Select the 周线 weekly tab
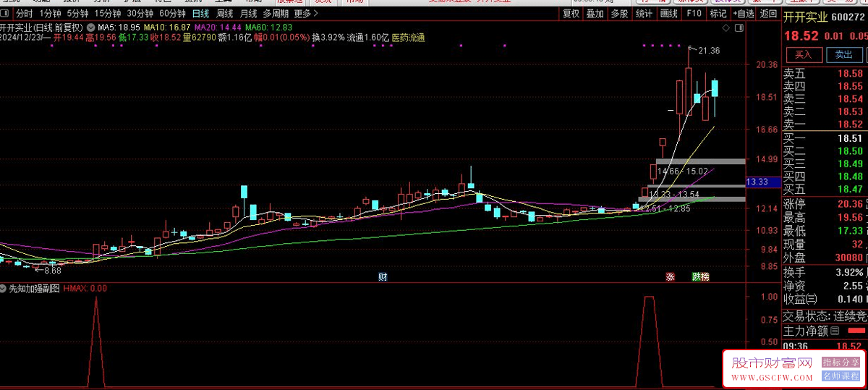This screenshot has height=390, width=868. [x=225, y=14]
